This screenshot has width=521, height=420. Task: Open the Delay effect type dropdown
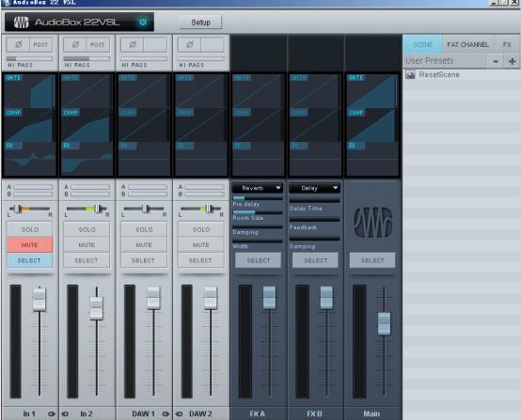click(315, 188)
